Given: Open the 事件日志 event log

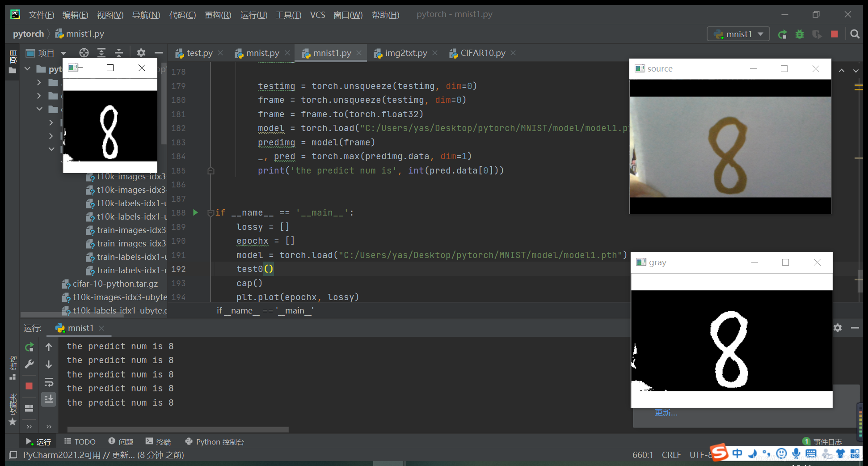Looking at the screenshot, I should click(822, 441).
